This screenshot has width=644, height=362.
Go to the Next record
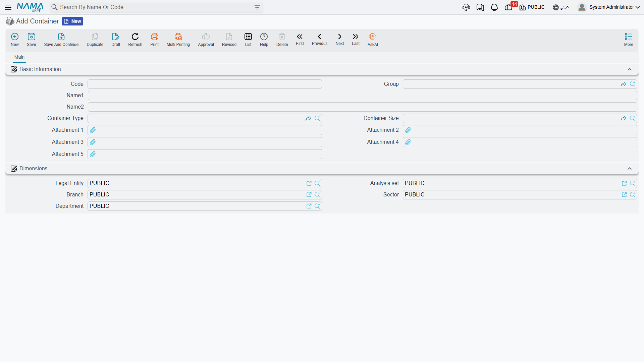coord(340,39)
